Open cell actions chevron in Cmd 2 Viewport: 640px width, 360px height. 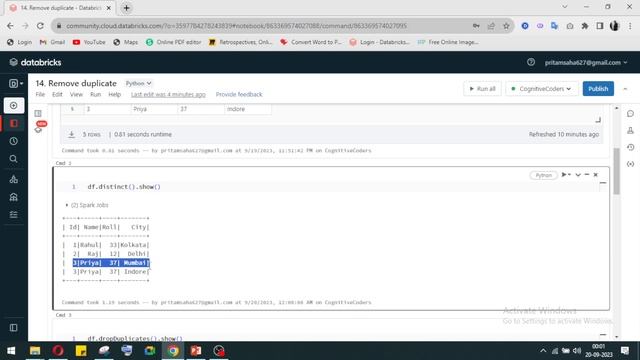pyautogui.click(x=578, y=175)
